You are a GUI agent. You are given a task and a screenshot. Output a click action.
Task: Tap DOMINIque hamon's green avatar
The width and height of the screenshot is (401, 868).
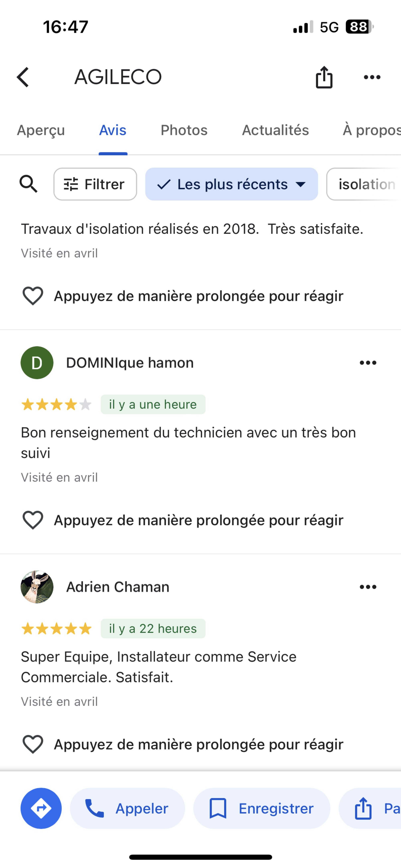[37, 363]
